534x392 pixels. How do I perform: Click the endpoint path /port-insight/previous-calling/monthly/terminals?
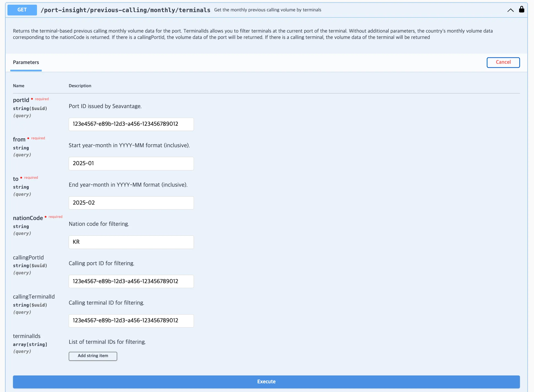coord(126,10)
